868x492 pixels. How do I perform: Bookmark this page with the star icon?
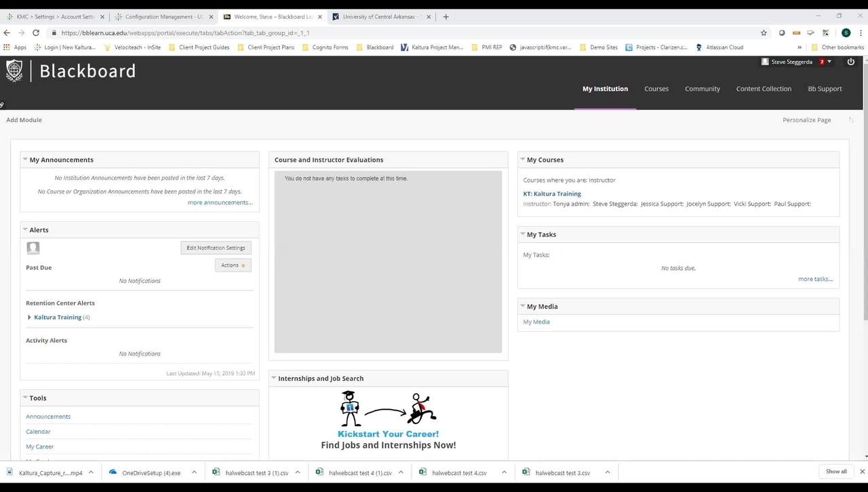764,33
